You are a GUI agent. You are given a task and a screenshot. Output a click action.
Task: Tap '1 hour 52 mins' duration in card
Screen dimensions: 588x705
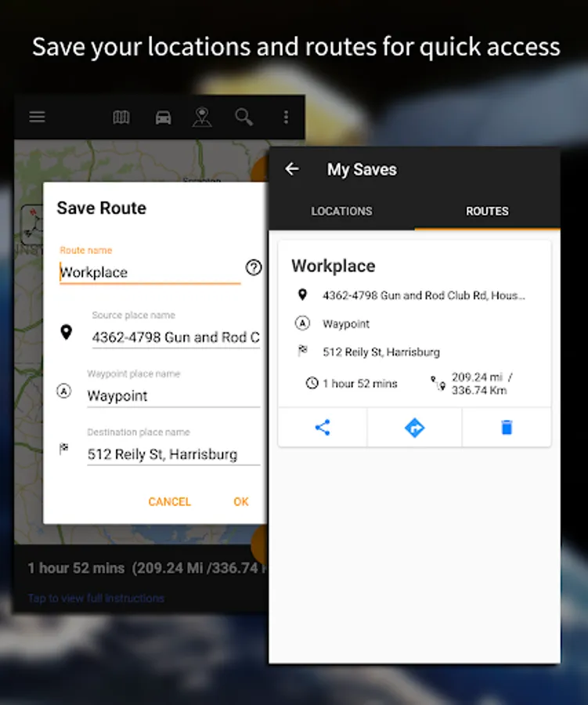[360, 384]
